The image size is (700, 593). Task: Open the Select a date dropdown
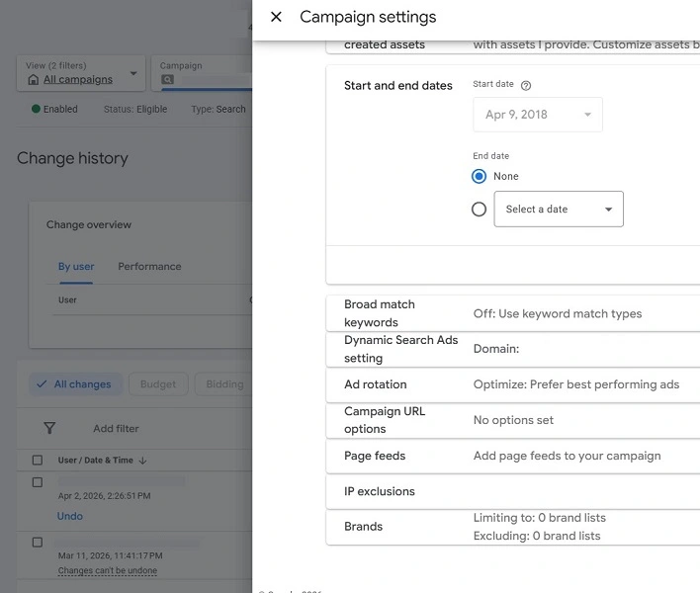[559, 209]
